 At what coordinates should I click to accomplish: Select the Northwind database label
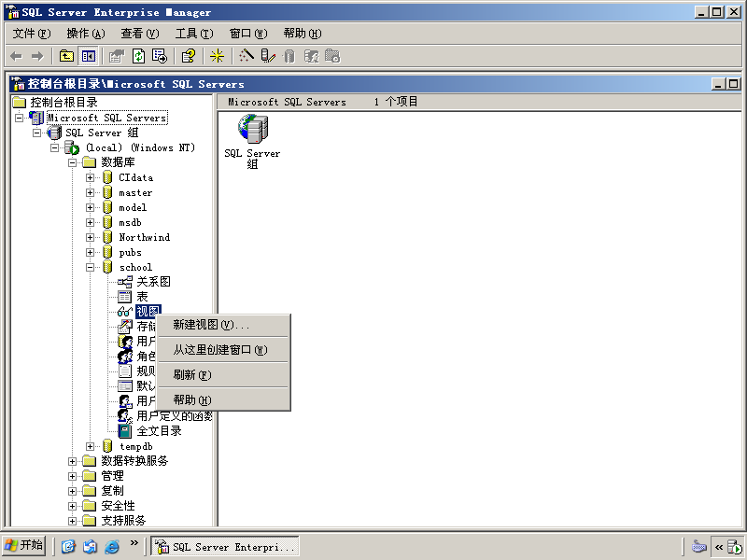[x=145, y=237]
